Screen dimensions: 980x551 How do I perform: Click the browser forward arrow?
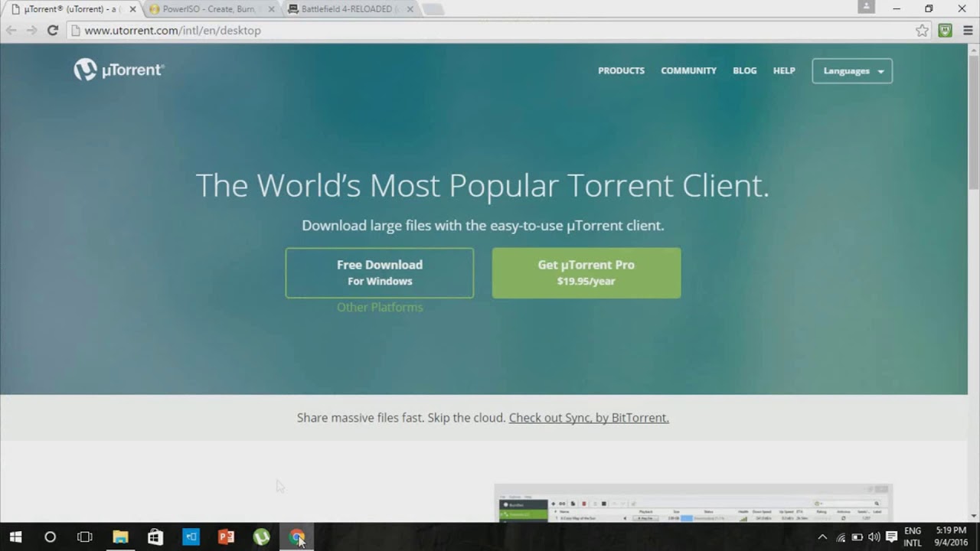[31, 31]
